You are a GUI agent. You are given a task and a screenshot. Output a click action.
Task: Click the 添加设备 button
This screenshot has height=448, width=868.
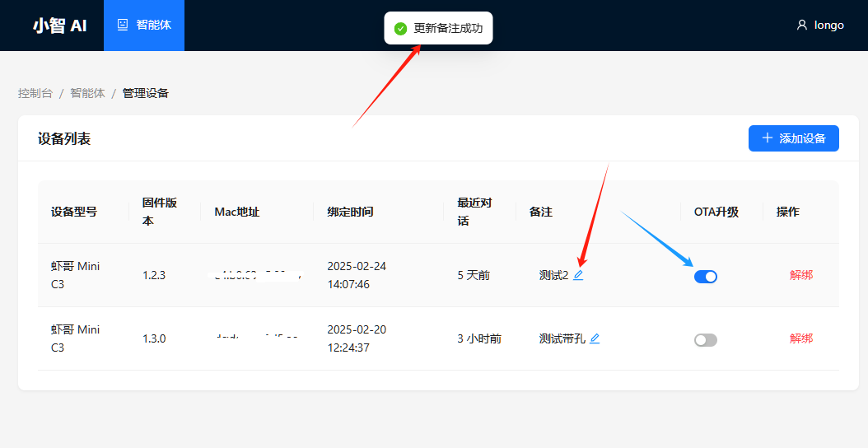click(793, 138)
